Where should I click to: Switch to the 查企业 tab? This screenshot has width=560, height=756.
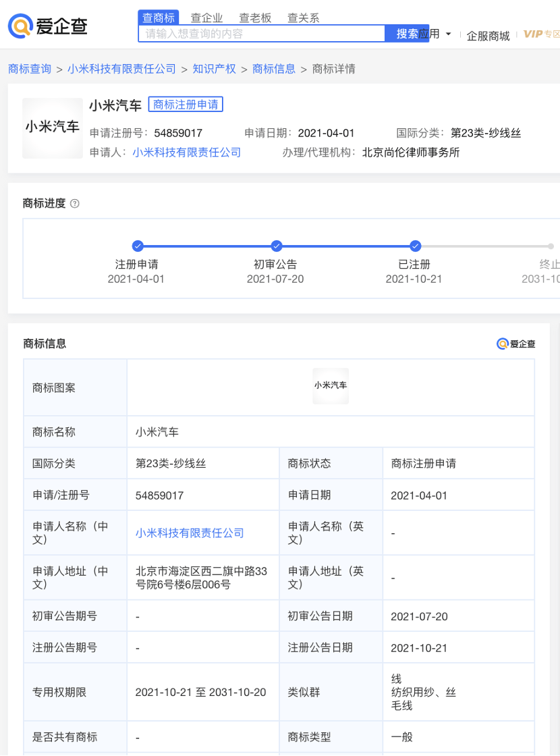[206, 18]
